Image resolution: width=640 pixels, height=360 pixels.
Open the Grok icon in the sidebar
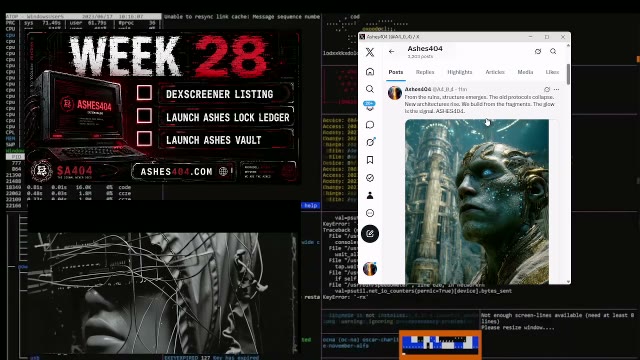click(x=370, y=142)
